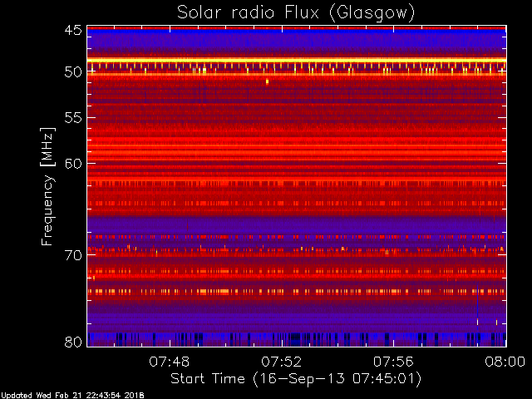532x399 pixels.
Task: Click the 45 frequency tick label
Action: coord(73,30)
